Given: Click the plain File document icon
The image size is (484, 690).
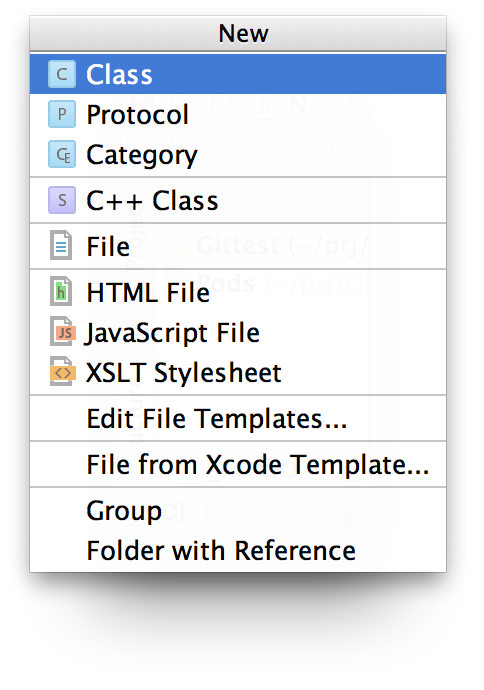Looking at the screenshot, I should (61, 246).
